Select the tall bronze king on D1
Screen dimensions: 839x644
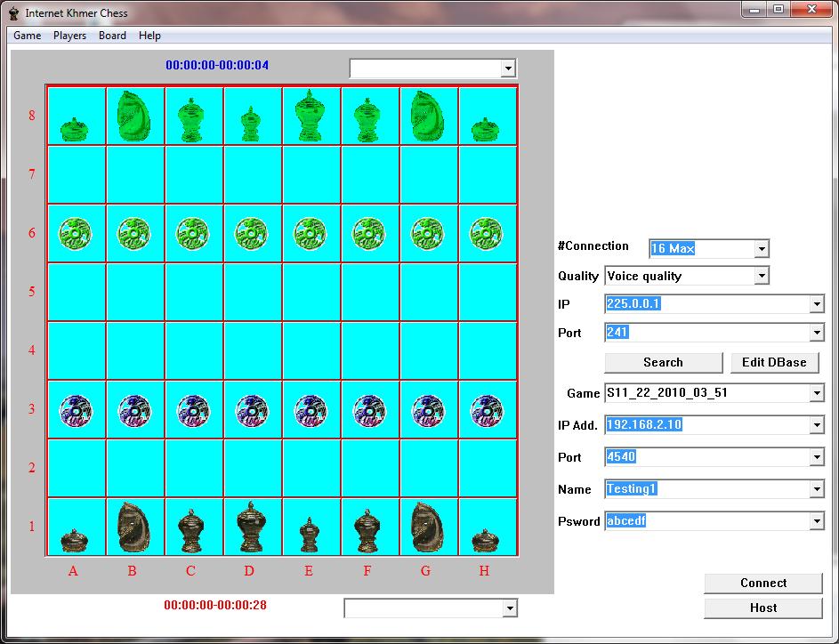(250, 527)
